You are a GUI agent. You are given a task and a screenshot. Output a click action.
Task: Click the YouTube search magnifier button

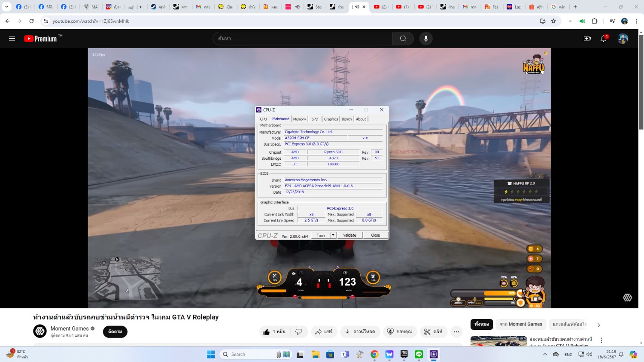403,39
